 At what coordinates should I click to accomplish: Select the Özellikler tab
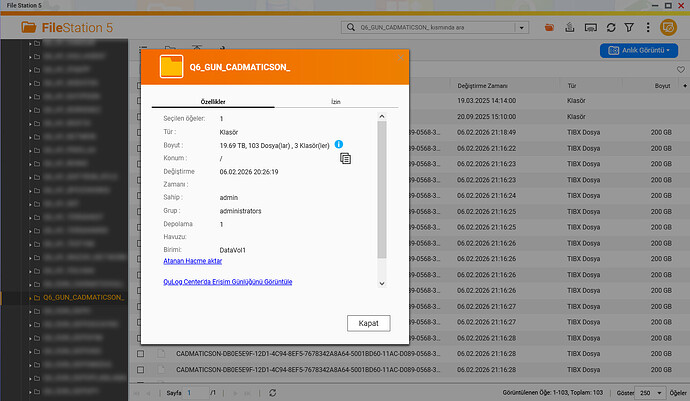click(212, 102)
